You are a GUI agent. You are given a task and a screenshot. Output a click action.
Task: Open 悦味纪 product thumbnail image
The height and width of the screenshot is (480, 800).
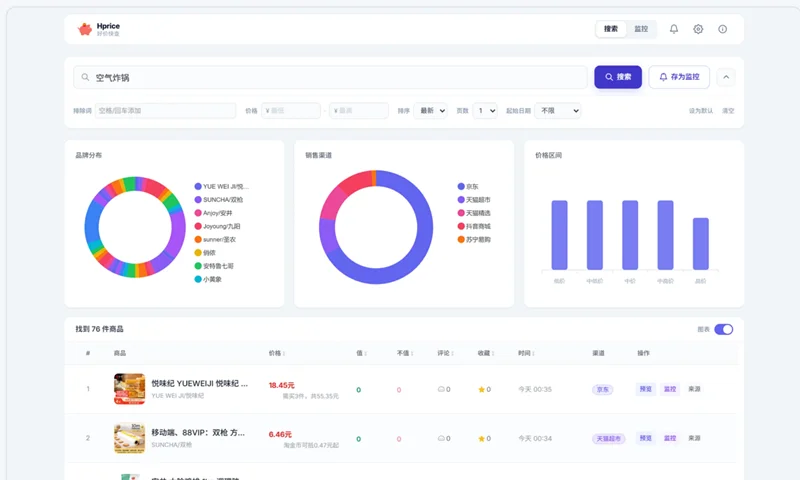129,389
